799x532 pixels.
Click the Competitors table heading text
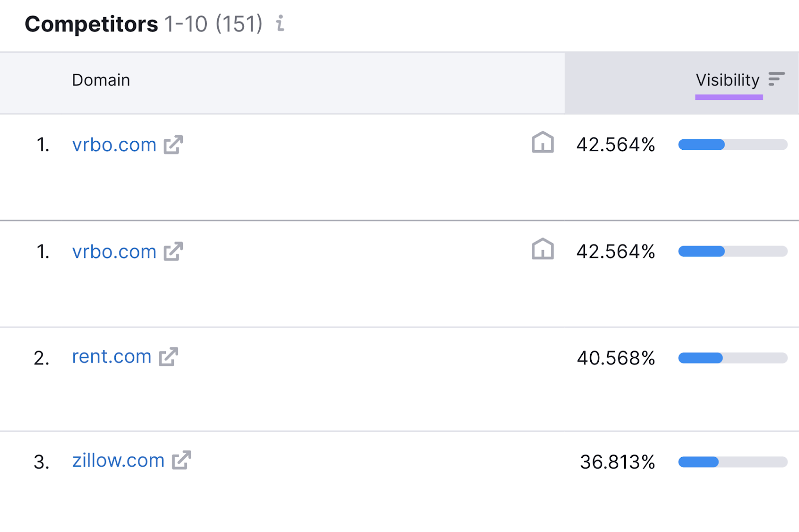click(91, 24)
